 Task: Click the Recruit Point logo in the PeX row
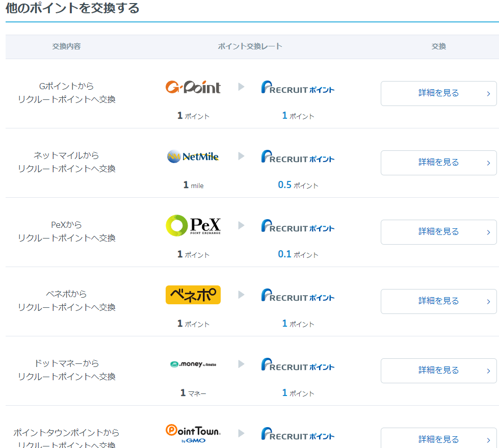298,226
